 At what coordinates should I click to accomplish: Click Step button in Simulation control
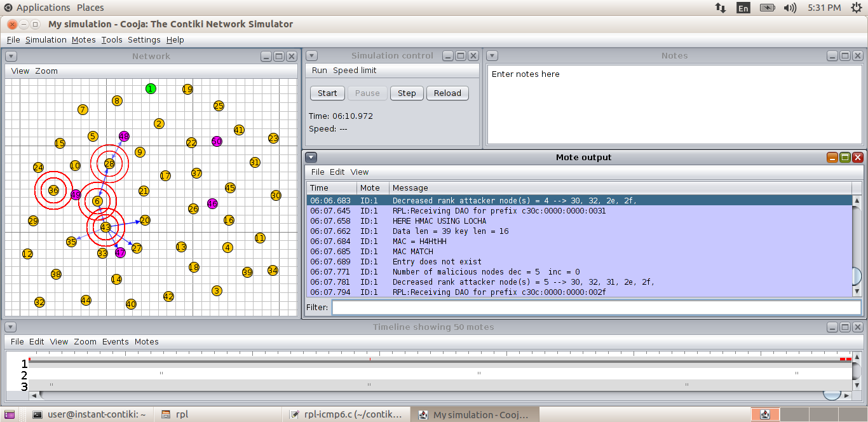click(407, 93)
